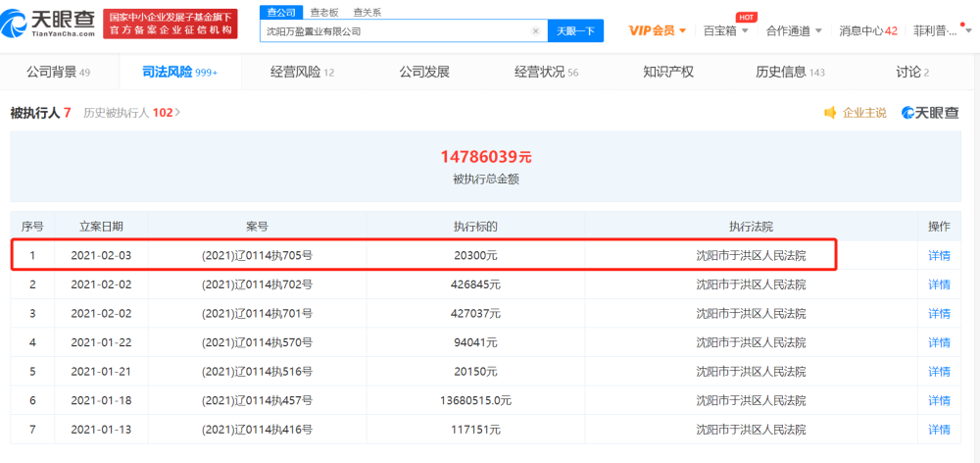Switch to the 经营状况 tab
Screen dimensions: 980x463
(x=546, y=72)
